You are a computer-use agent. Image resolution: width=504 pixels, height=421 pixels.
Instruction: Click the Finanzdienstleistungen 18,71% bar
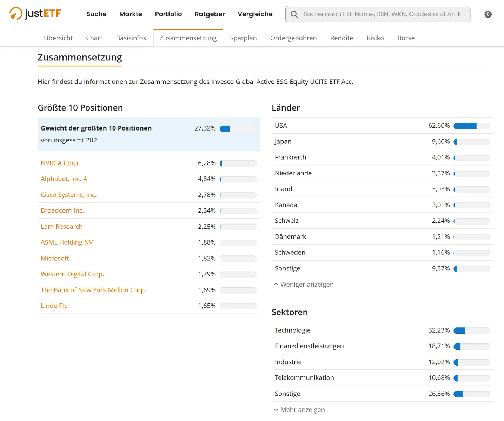pyautogui.click(x=472, y=347)
